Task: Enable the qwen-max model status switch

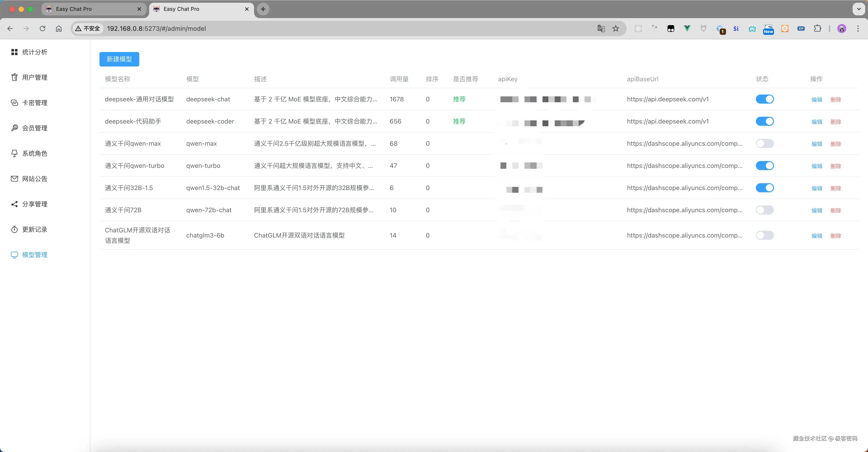Action: click(764, 143)
